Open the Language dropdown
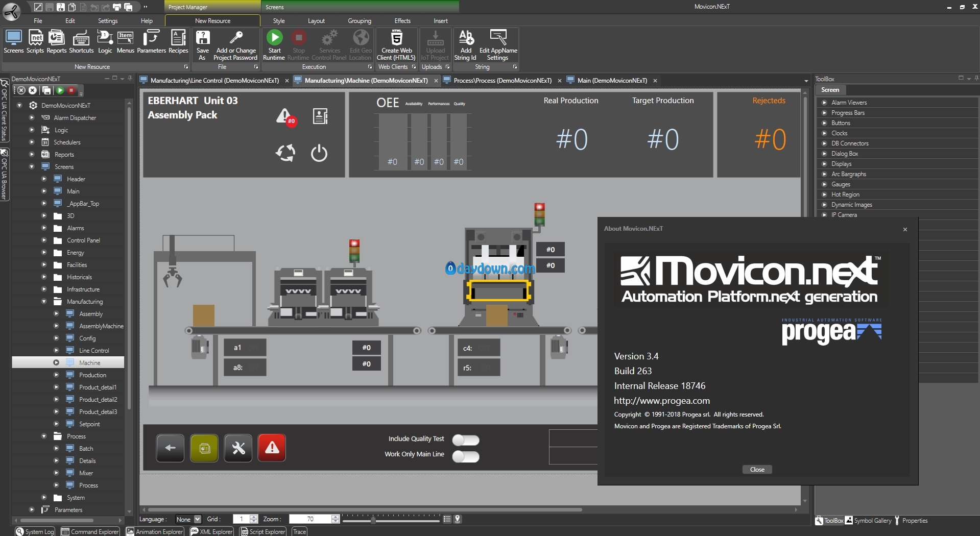Viewport: 980px width, 536px height. point(188,519)
